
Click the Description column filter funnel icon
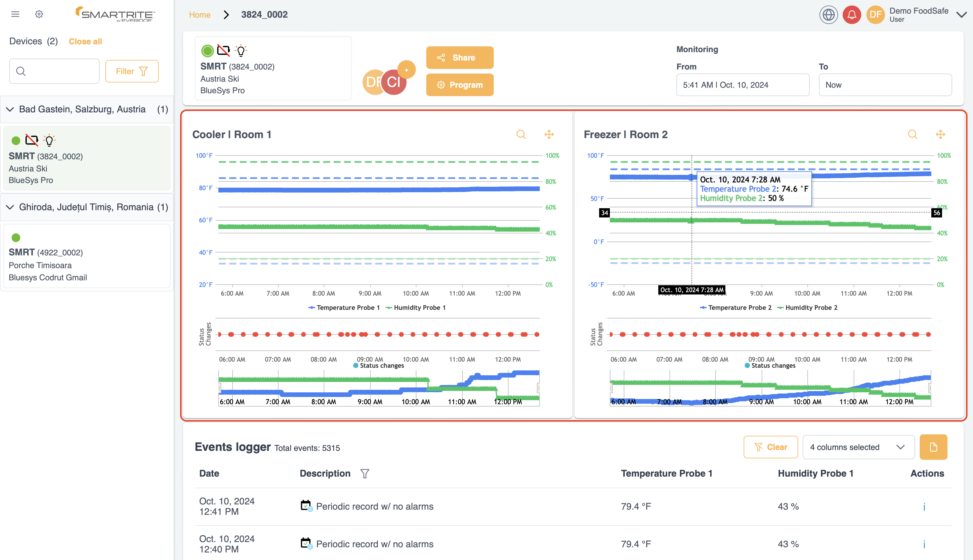tap(365, 473)
